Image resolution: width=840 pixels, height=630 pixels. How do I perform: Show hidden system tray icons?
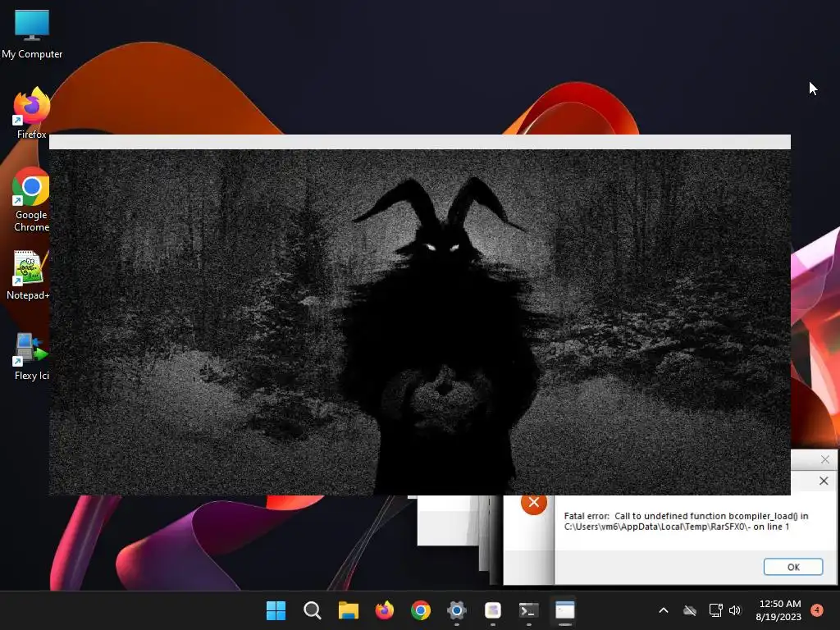pyautogui.click(x=663, y=610)
